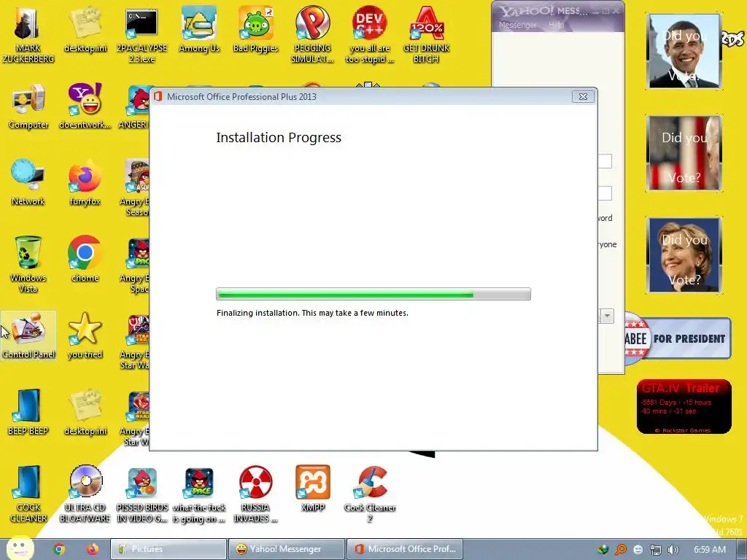Click the PISSED BIRDS IN VIDEO G... icon

point(142,494)
